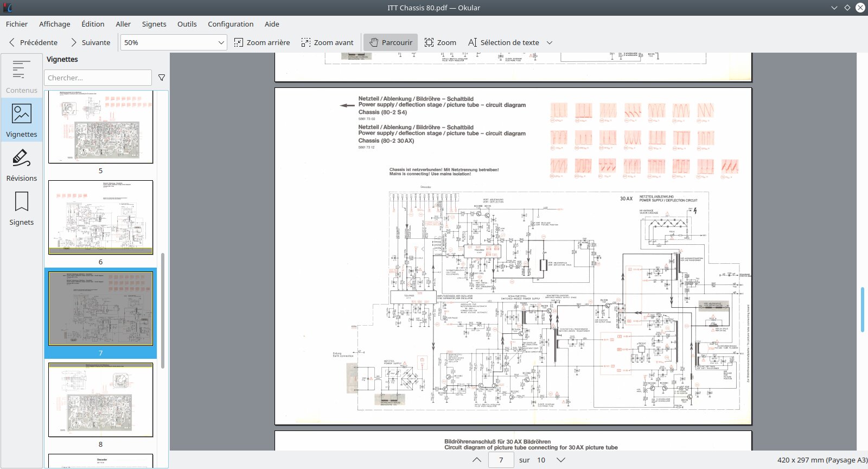Open the Affichage menu
868x469 pixels.
pos(55,24)
